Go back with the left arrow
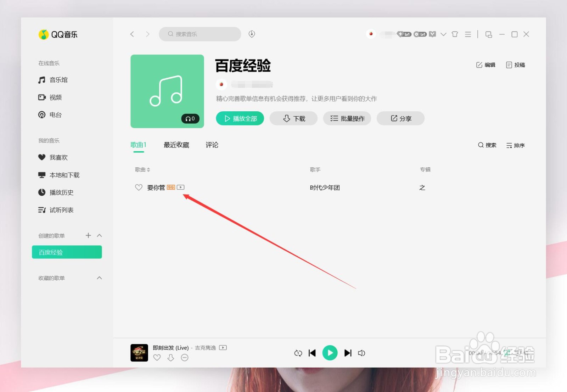 point(132,34)
